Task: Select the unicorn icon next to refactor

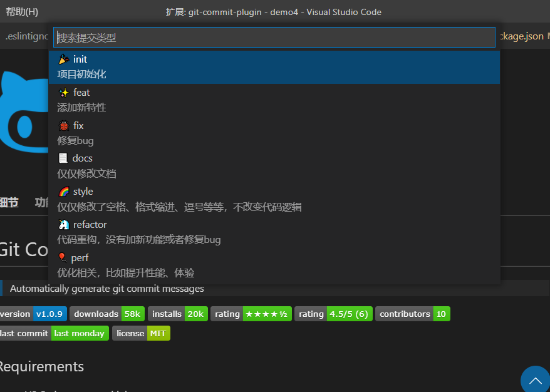Action: tap(63, 224)
